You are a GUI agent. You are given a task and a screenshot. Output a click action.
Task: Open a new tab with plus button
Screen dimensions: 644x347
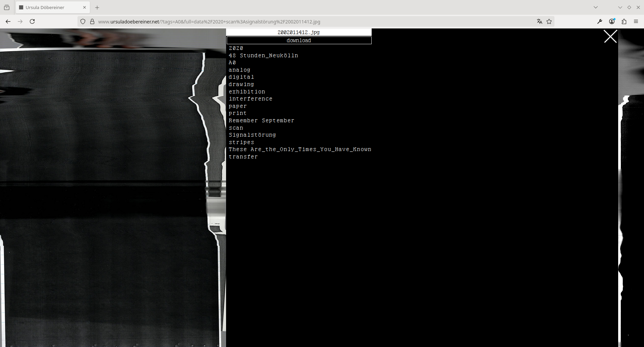pyautogui.click(x=97, y=7)
